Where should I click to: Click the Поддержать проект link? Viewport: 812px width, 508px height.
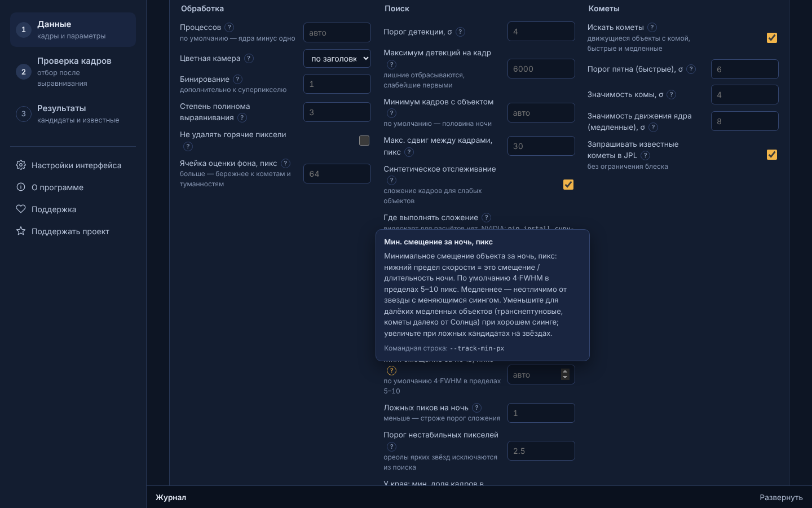(73, 231)
